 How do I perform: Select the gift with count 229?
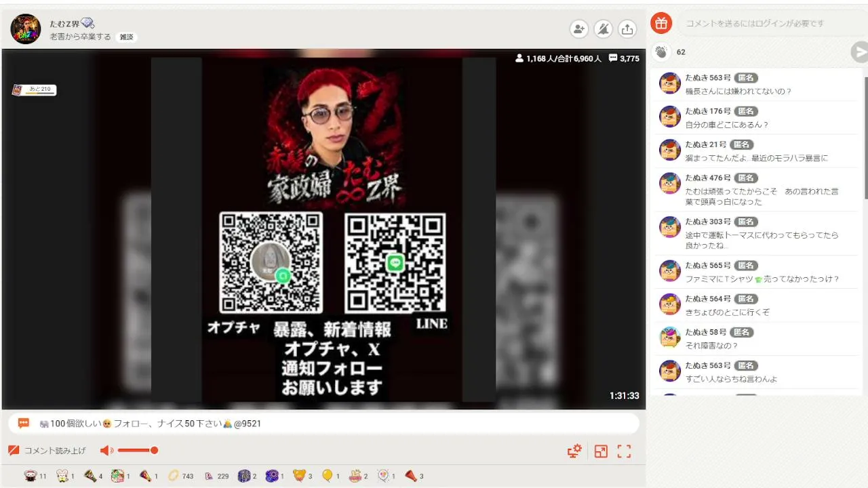point(216,476)
